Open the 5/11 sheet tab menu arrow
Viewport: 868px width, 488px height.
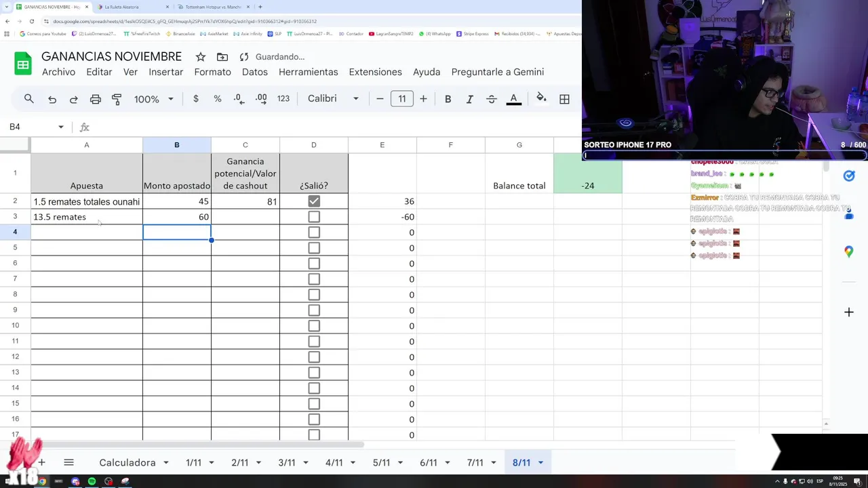coord(399,463)
